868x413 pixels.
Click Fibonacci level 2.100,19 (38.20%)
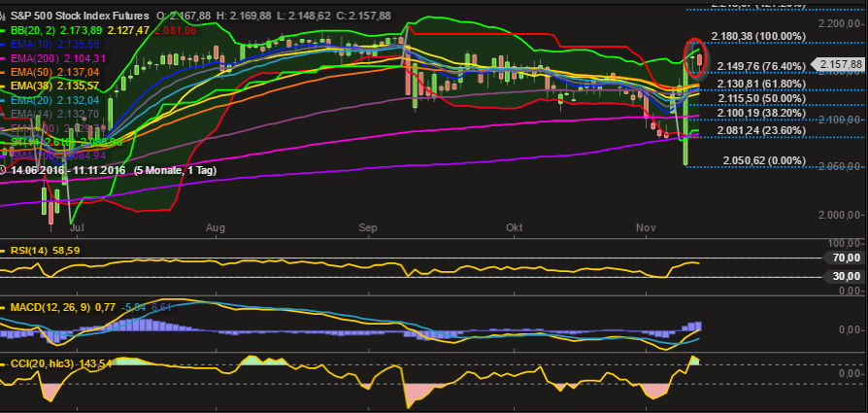point(760,113)
